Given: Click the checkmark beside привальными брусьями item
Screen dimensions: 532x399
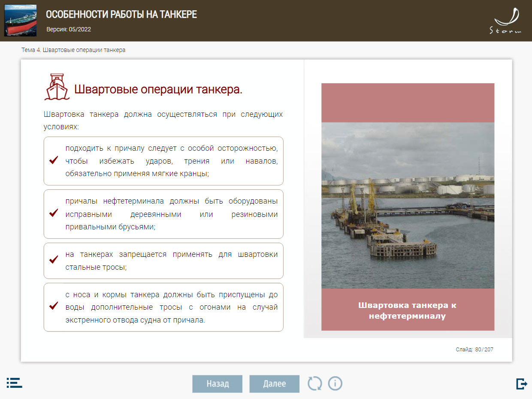Looking at the screenshot, I should [54, 213].
